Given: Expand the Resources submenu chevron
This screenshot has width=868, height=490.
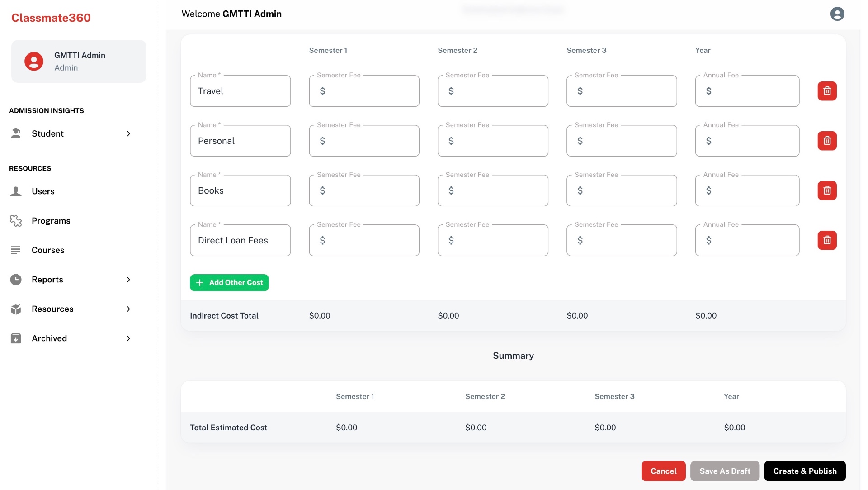Looking at the screenshot, I should coord(128,309).
